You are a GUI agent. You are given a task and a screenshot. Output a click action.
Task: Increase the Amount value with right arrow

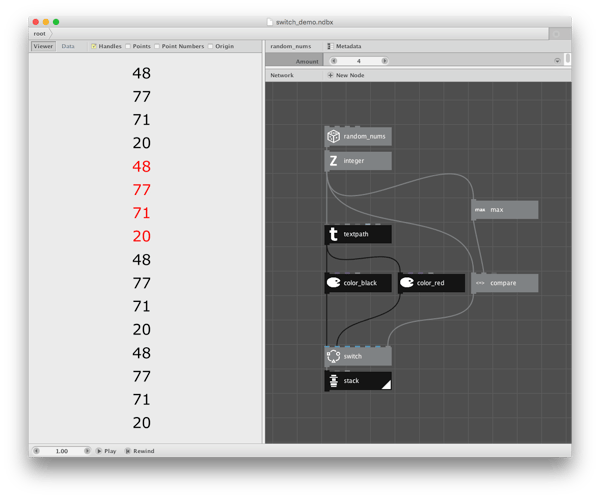pos(384,61)
